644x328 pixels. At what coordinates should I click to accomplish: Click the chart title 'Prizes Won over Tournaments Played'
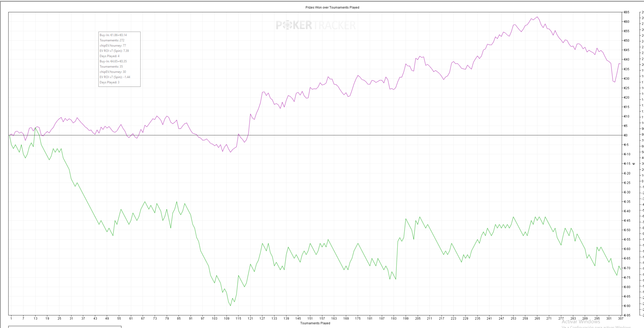[332, 8]
